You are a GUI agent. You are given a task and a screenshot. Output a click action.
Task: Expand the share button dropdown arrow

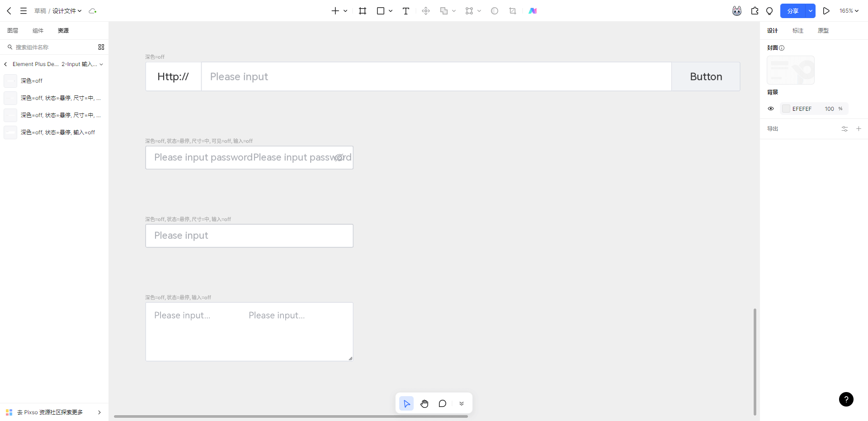[811, 11]
